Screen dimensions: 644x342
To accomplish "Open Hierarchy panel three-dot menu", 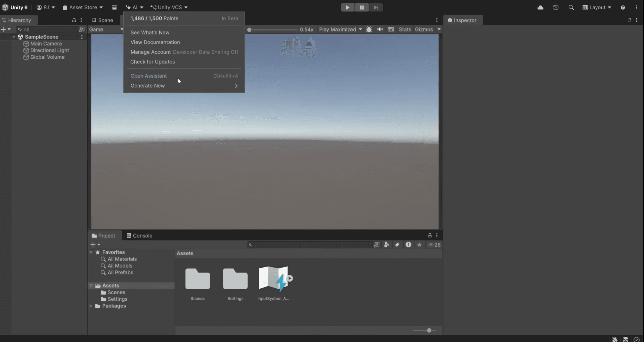I will pos(81,20).
